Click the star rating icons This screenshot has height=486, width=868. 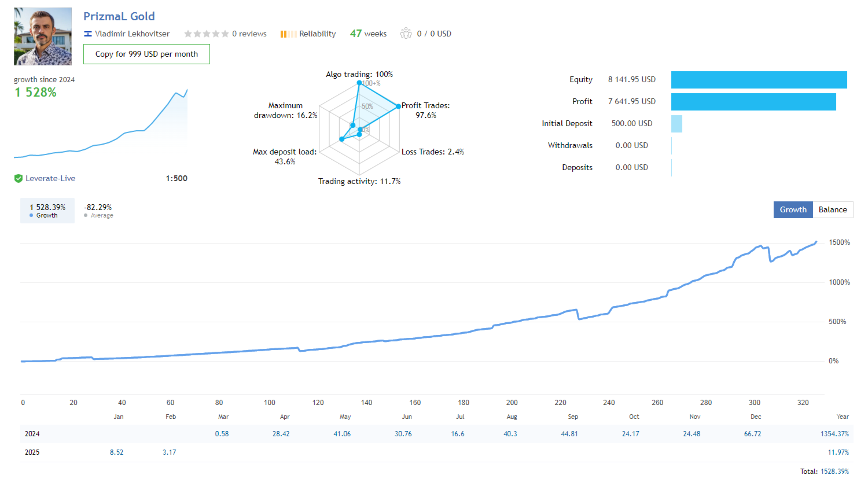point(207,34)
